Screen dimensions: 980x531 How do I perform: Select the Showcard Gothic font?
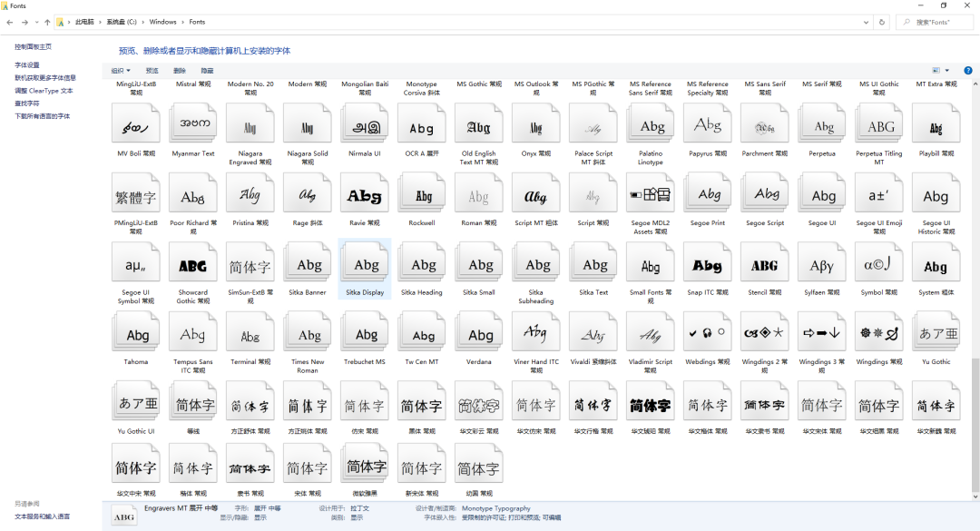(x=193, y=263)
